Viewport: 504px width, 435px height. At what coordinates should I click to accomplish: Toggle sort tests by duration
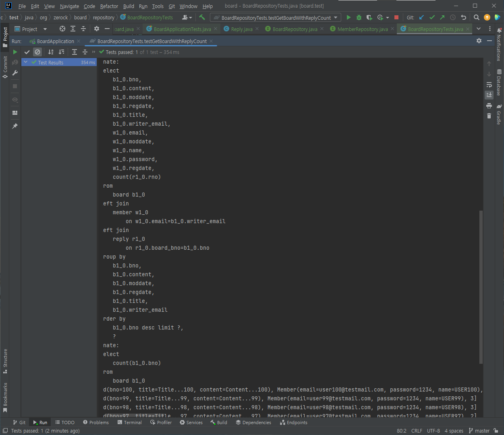[61, 52]
